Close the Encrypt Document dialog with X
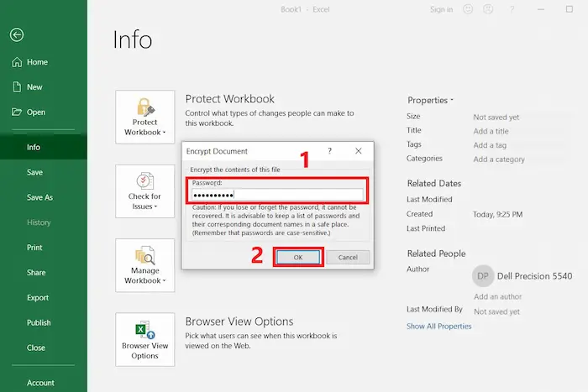588x392 pixels. 359,151
